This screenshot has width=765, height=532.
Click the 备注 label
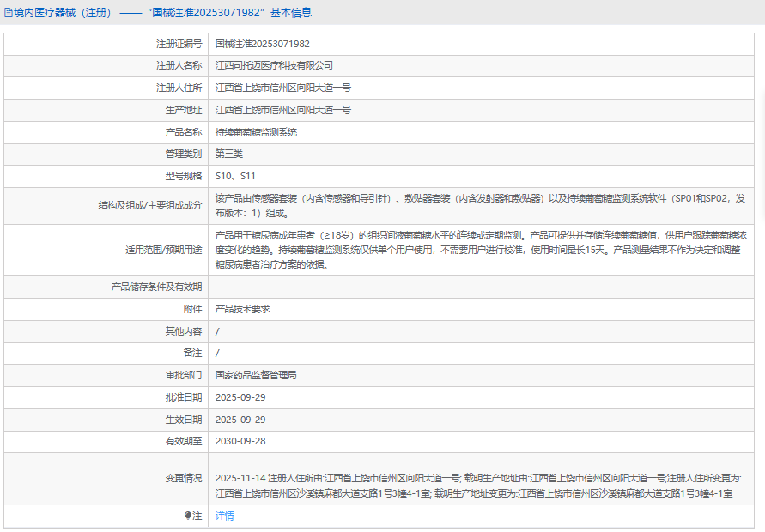(192, 353)
